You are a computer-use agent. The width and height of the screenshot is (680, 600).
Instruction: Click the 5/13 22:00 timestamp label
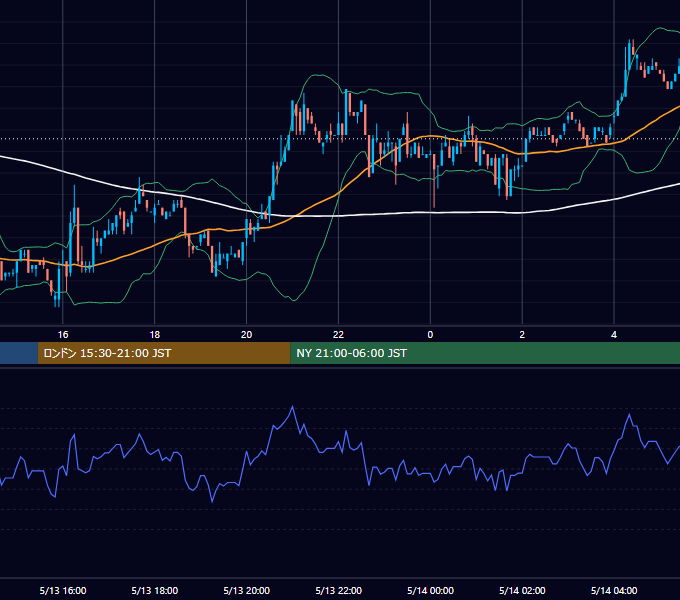(338, 590)
